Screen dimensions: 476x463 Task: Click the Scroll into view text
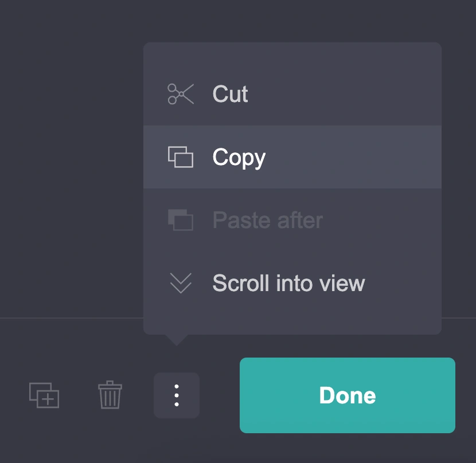pos(288,283)
